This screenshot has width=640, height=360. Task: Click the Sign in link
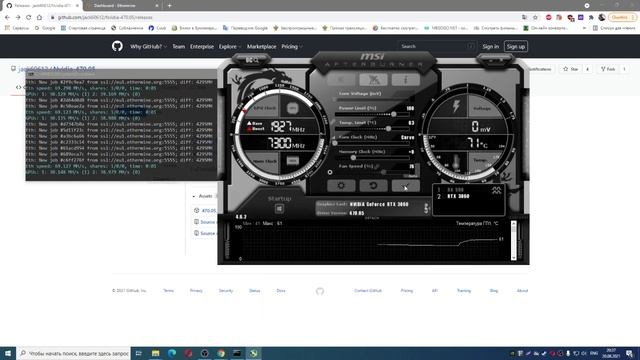[x=491, y=47]
